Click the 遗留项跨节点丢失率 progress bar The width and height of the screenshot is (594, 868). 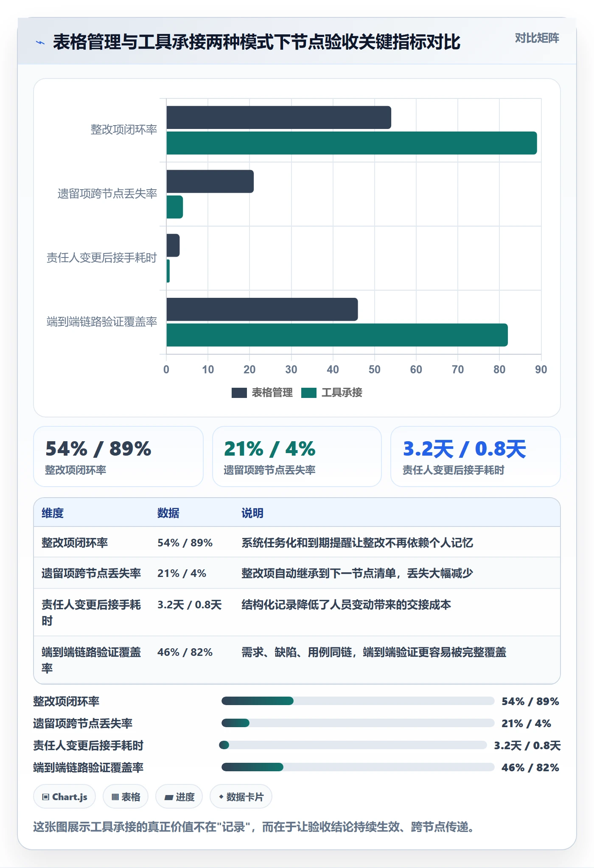[358, 723]
